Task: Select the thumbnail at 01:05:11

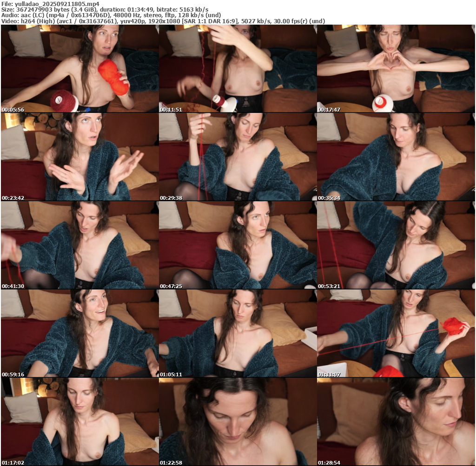Action: [x=238, y=334]
